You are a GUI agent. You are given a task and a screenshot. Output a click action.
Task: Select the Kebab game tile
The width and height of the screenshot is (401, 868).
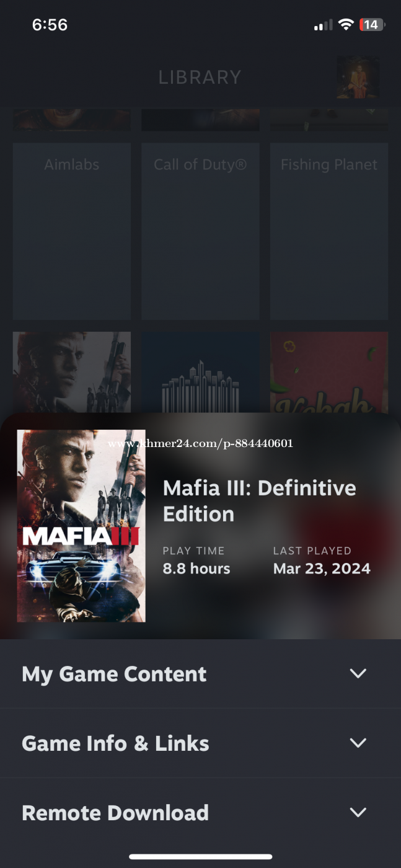tap(329, 372)
